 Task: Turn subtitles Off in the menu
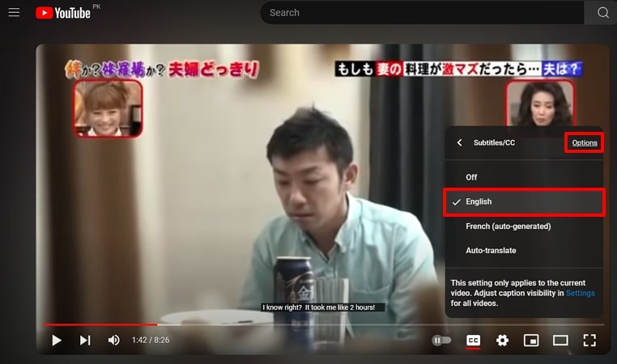(x=471, y=177)
